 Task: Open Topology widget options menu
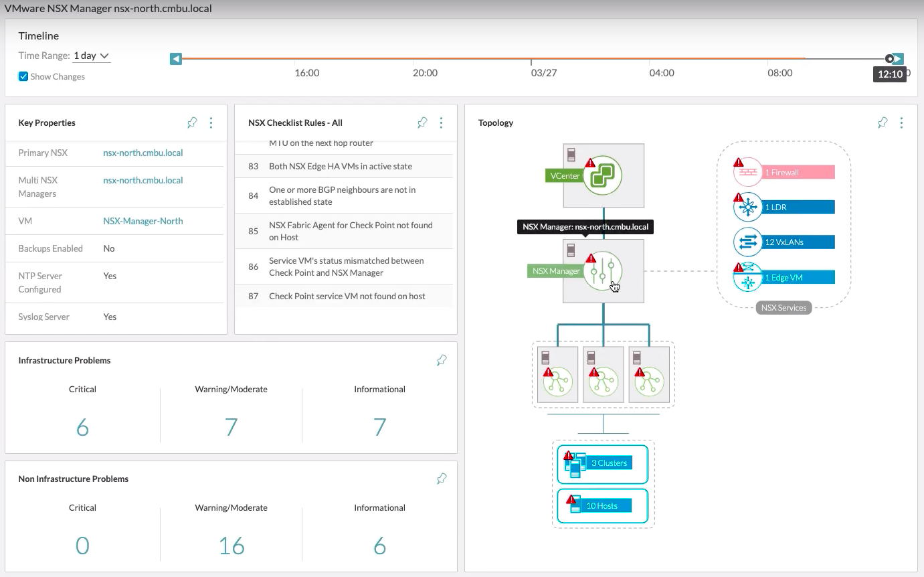click(901, 122)
